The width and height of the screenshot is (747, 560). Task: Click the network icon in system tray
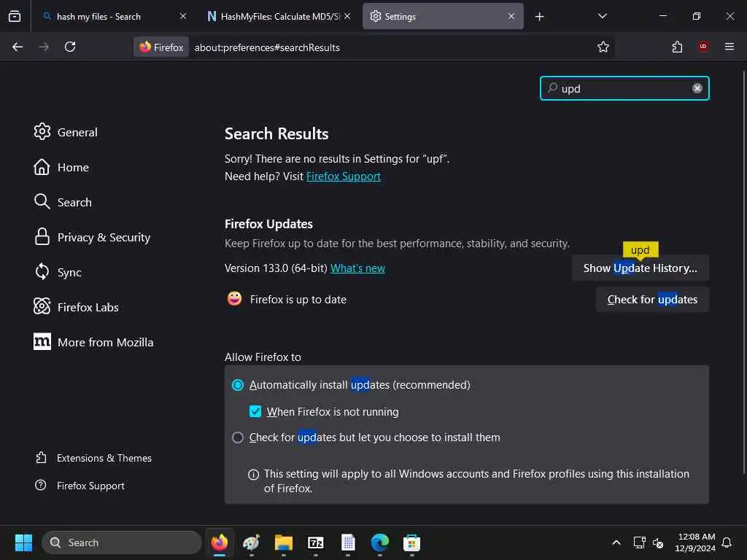[639, 542]
